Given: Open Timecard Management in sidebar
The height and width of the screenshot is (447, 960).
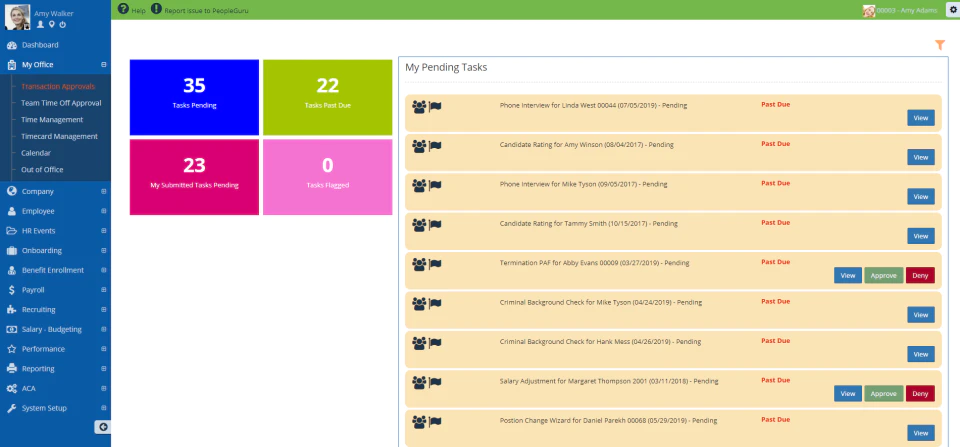Looking at the screenshot, I should 59,137.
